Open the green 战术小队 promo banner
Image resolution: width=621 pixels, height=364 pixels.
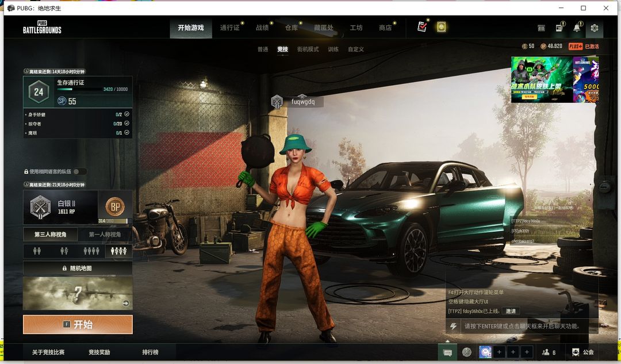click(x=542, y=79)
